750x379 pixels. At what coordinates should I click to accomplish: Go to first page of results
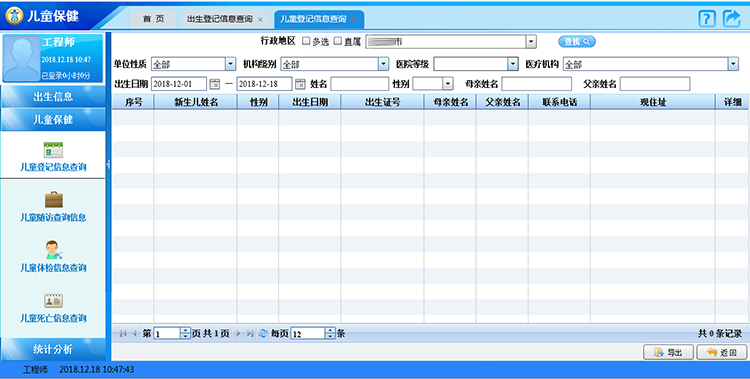point(123,334)
